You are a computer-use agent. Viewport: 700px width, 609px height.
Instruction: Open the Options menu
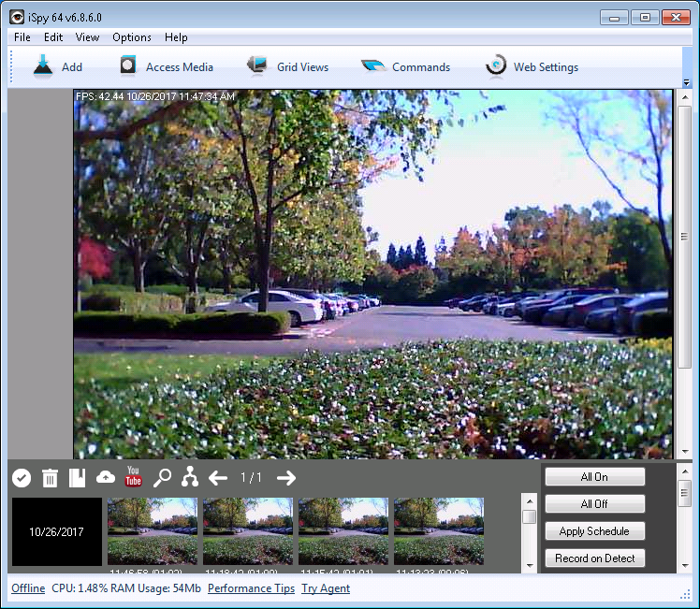point(131,37)
